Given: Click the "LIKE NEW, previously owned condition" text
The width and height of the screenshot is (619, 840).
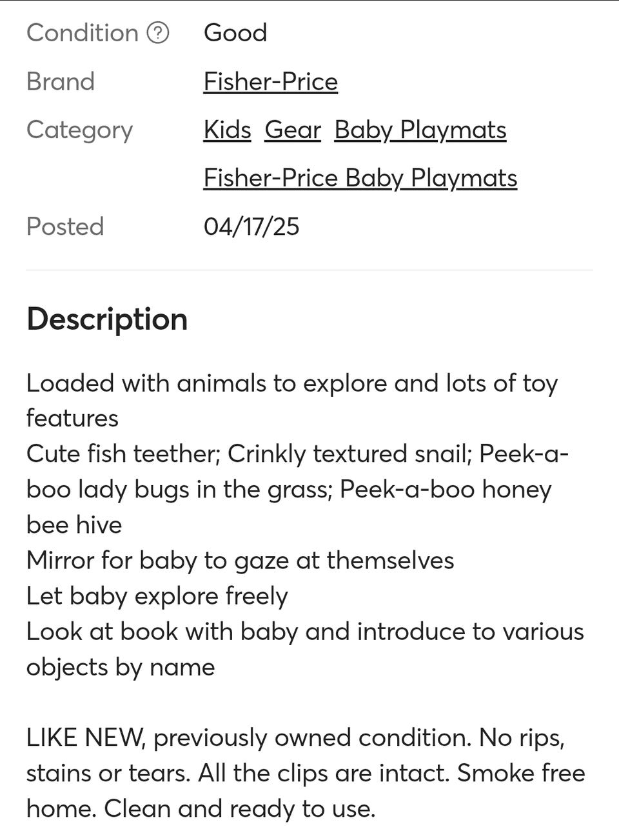Looking at the screenshot, I should point(248,737).
